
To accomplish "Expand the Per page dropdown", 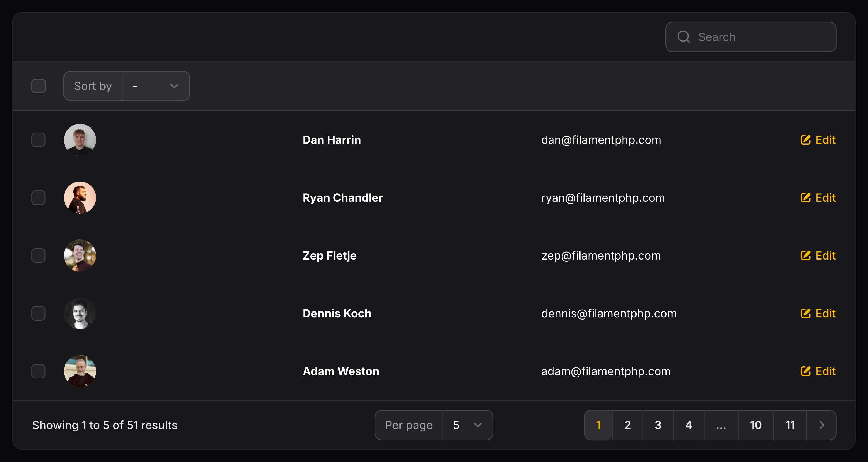I will tap(467, 425).
